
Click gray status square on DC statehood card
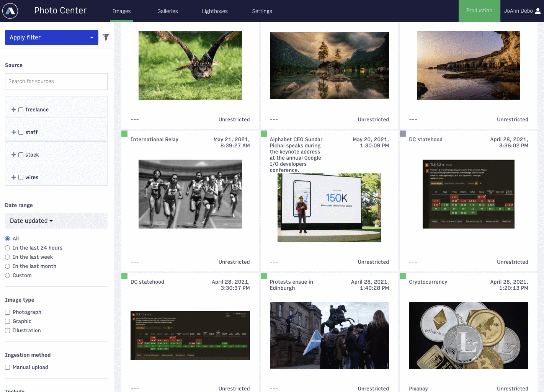click(x=403, y=134)
